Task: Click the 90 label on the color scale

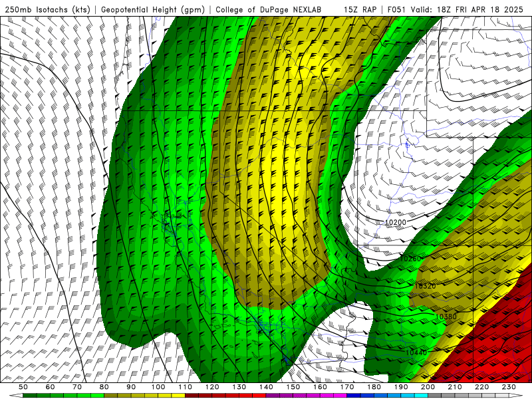Action: [131, 387]
